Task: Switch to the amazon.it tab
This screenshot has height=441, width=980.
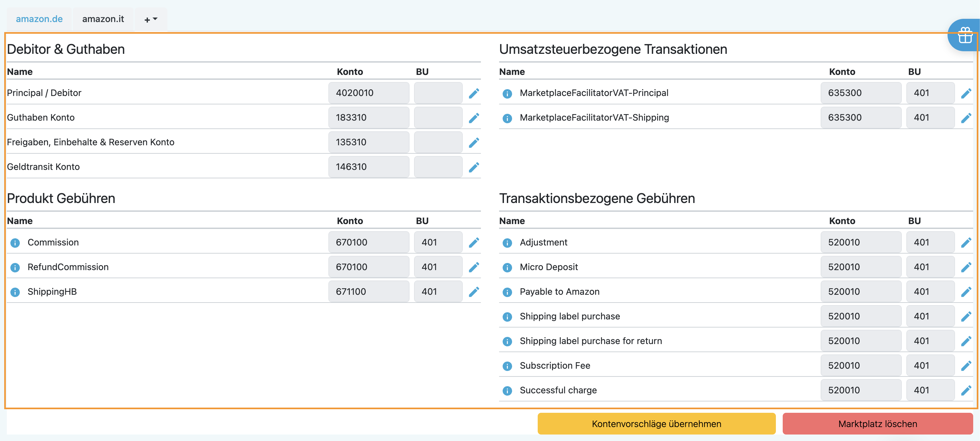Action: click(103, 19)
